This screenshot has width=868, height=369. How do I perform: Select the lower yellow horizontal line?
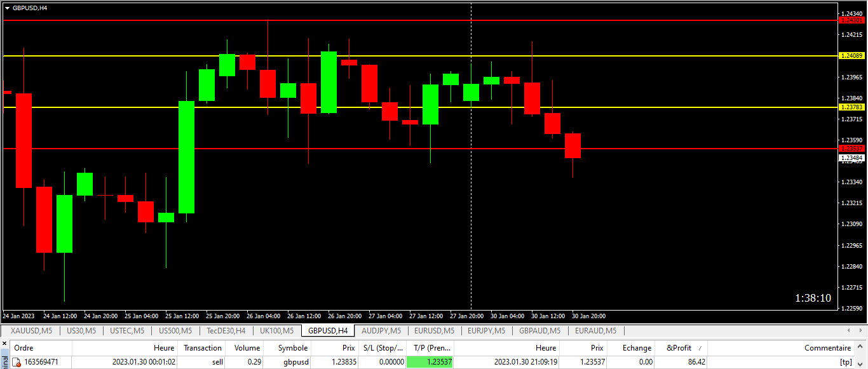pyautogui.click(x=419, y=107)
